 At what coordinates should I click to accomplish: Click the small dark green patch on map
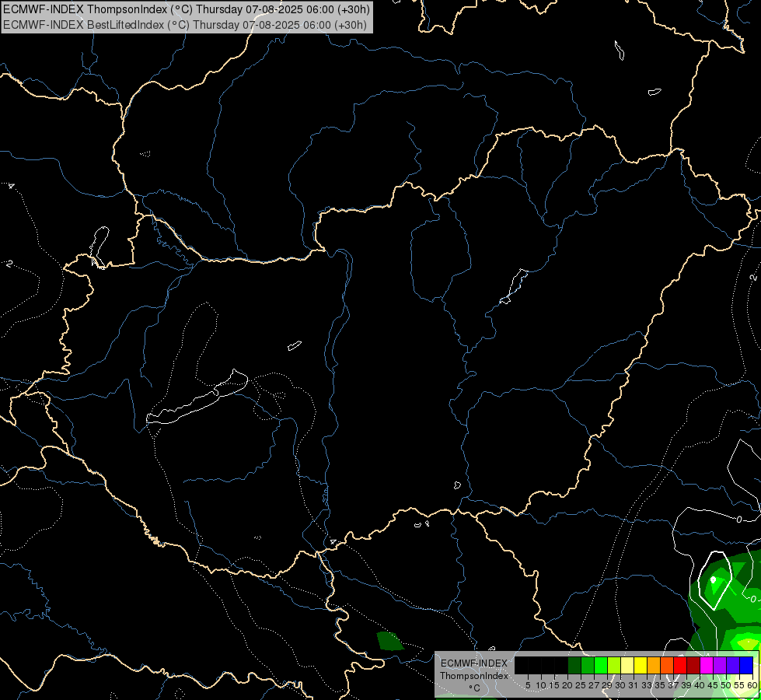(389, 641)
